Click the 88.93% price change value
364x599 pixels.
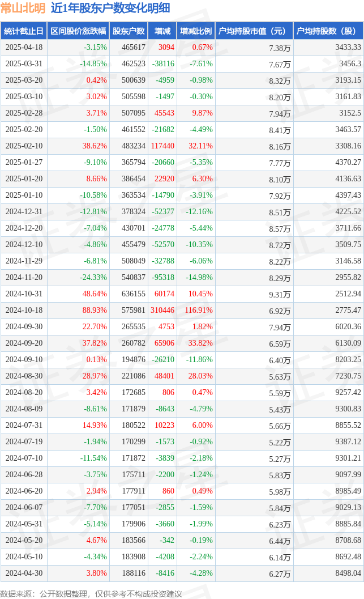coord(95,310)
